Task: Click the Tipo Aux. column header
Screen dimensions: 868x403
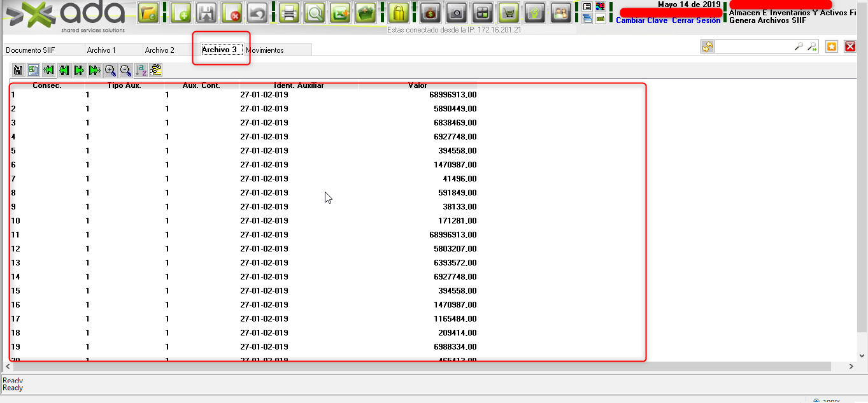Action: coord(124,85)
